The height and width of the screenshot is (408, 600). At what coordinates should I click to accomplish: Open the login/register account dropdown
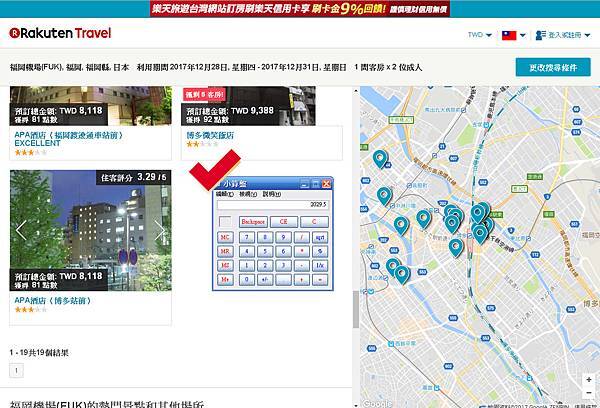point(563,35)
